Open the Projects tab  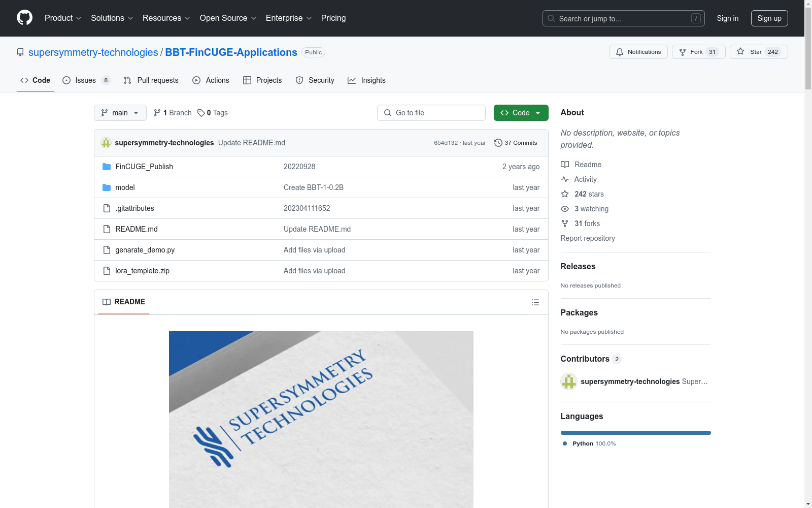(262, 80)
